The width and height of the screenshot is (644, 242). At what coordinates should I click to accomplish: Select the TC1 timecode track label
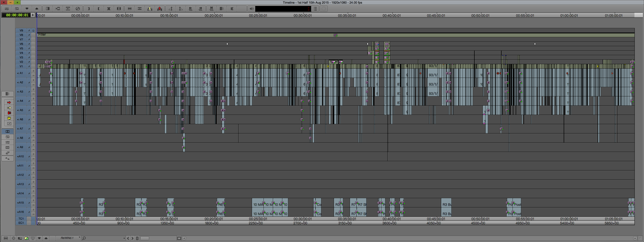click(21, 219)
